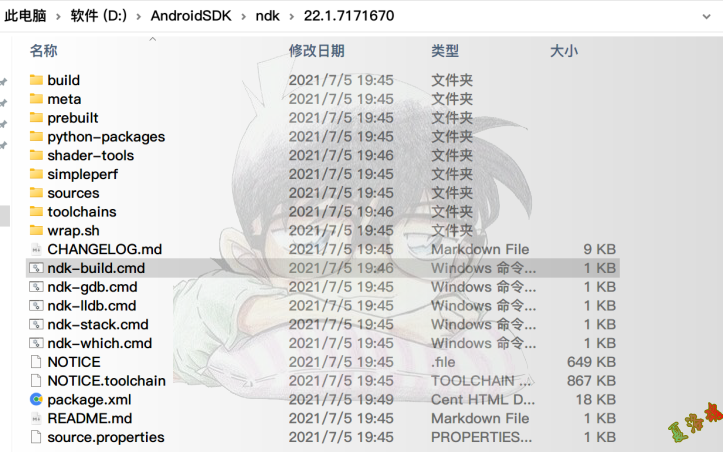Click the wrap.sh folder icon
This screenshot has height=452, width=723.
click(x=36, y=230)
